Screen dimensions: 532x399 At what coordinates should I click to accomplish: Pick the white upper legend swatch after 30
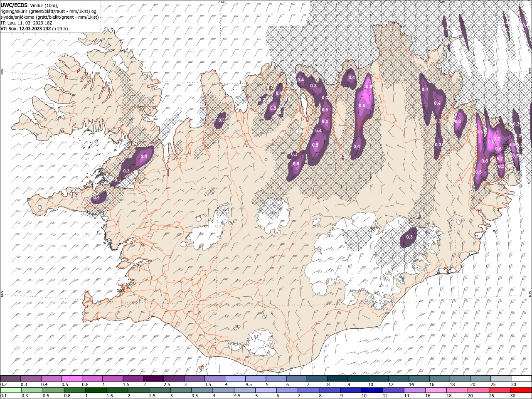521,379
